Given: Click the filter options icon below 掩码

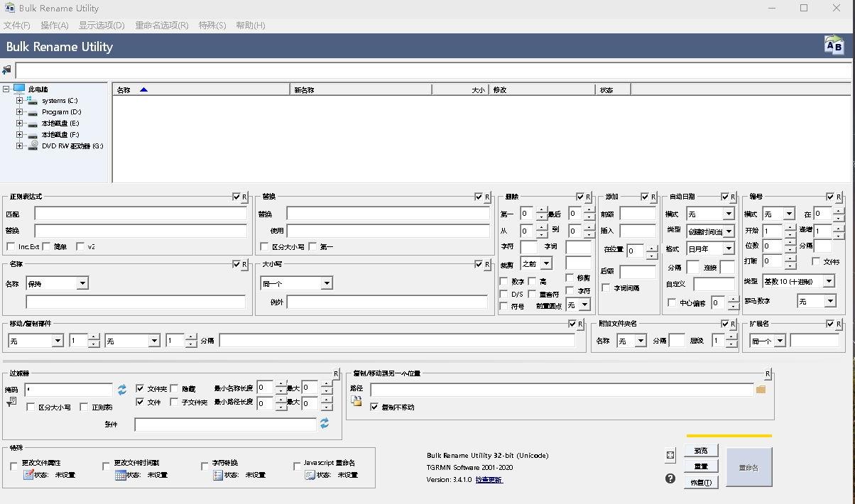Looking at the screenshot, I should pos(11,402).
